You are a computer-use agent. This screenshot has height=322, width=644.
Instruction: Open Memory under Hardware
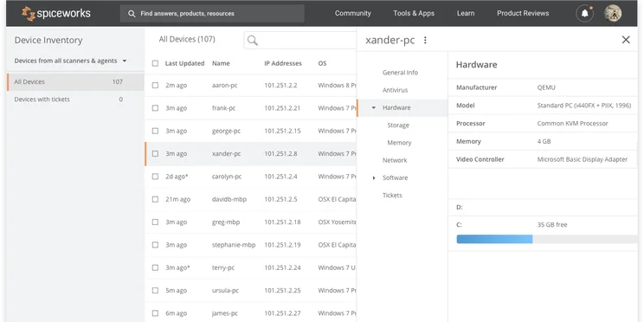point(399,143)
